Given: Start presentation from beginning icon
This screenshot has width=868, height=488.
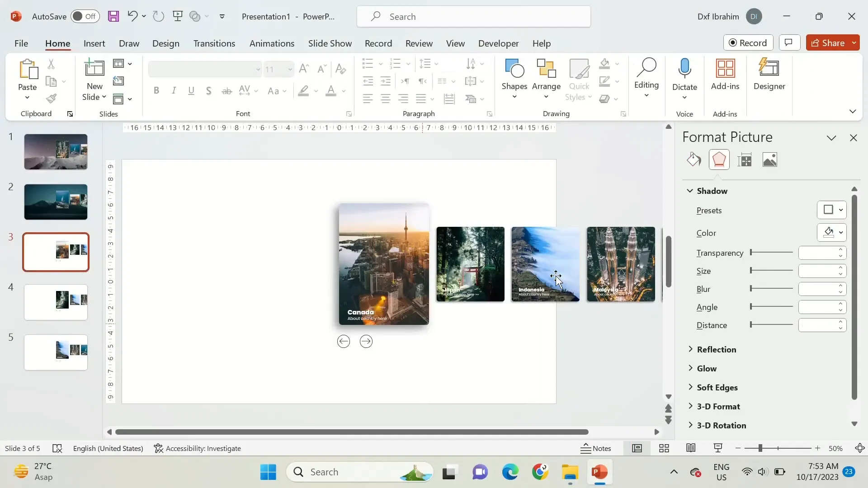Looking at the screenshot, I should (x=178, y=17).
